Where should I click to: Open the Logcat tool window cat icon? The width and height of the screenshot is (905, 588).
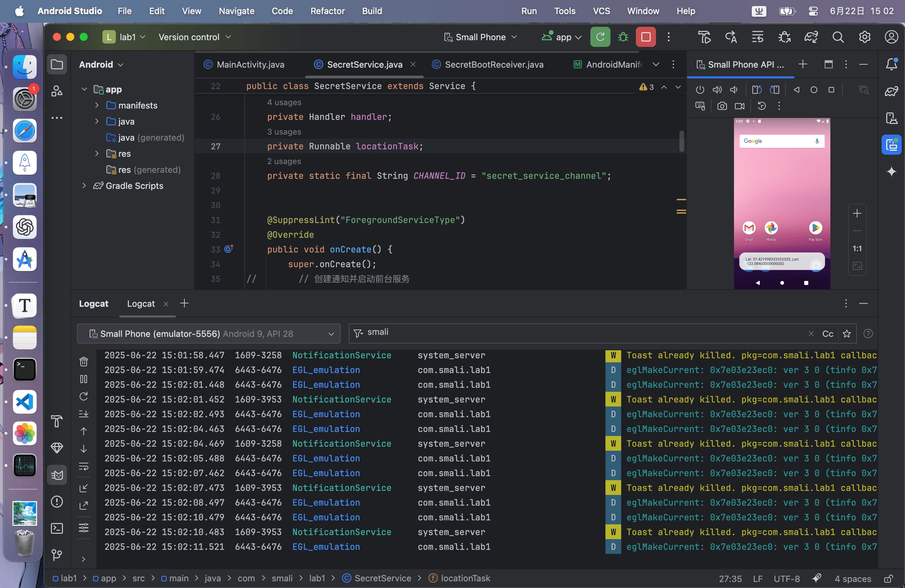coord(57,475)
